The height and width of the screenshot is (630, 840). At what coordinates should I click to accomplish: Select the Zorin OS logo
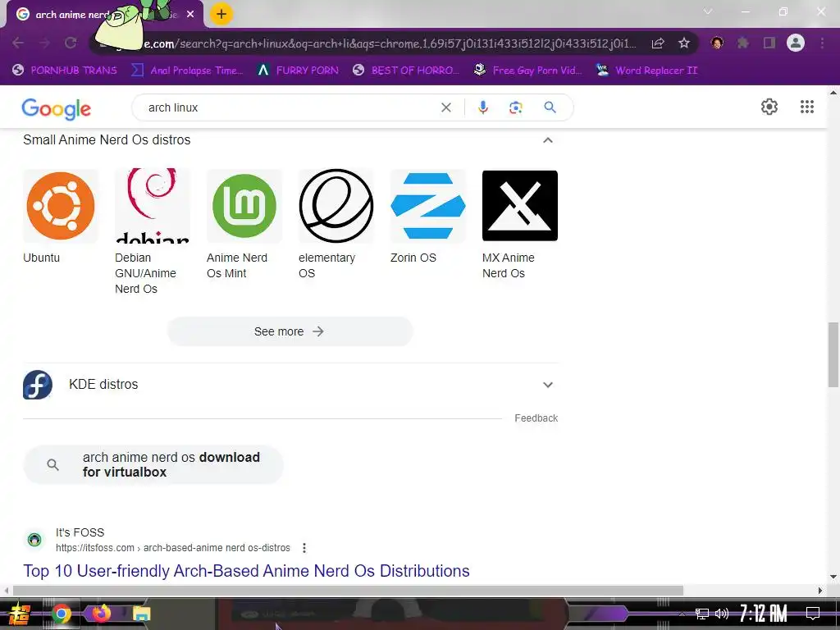point(428,206)
